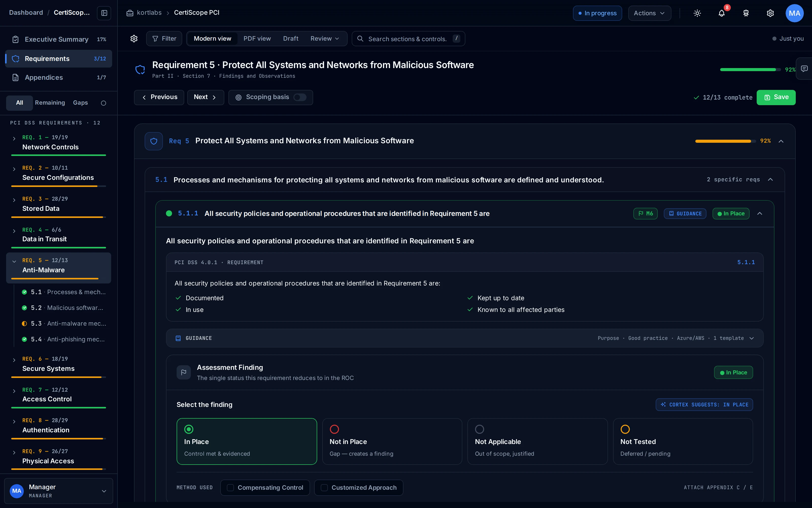Open the Review dropdown
Viewport: 812px width, 508px height.
325,39
